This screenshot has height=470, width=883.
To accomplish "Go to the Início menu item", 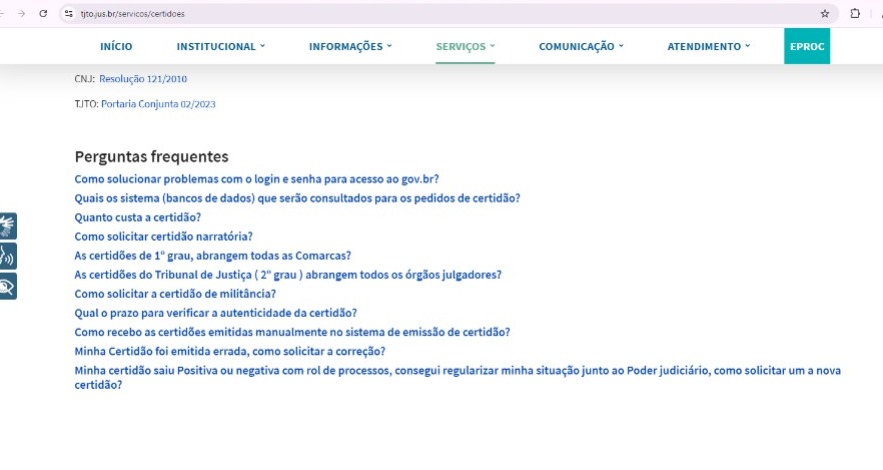I will tap(116, 47).
